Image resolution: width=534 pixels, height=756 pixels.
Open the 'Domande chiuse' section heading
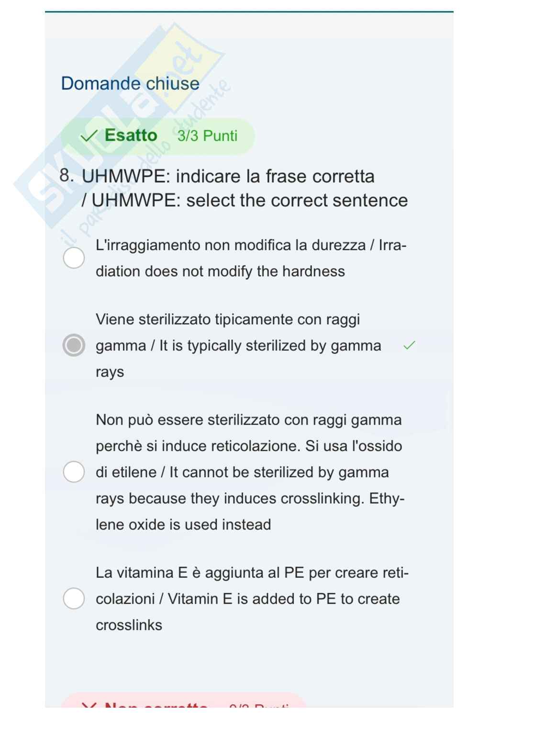tap(130, 83)
